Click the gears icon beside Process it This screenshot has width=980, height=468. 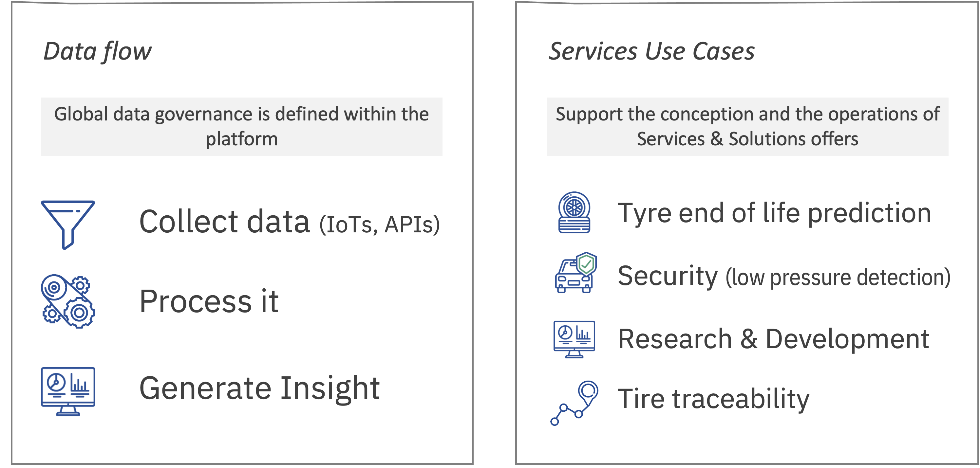[68, 301]
